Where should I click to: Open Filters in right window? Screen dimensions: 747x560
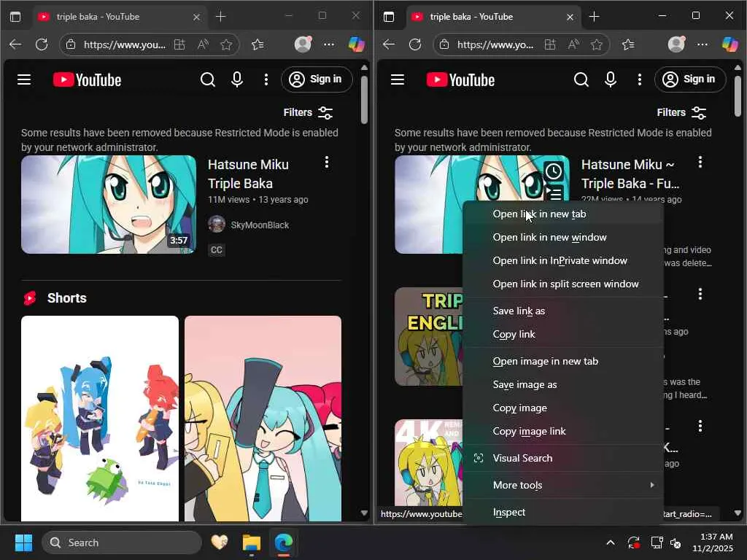click(x=682, y=113)
